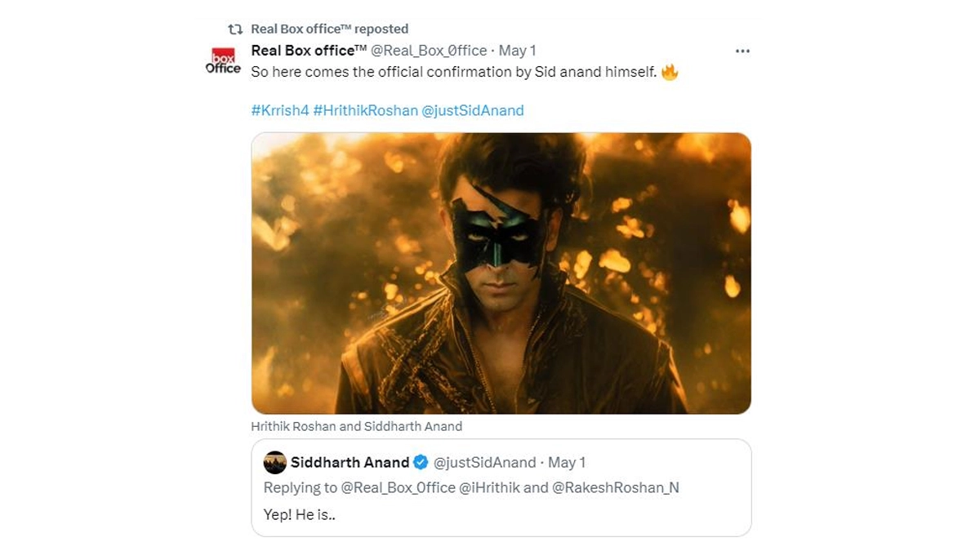
Task: Open the three-dot more options menu
Action: [742, 51]
